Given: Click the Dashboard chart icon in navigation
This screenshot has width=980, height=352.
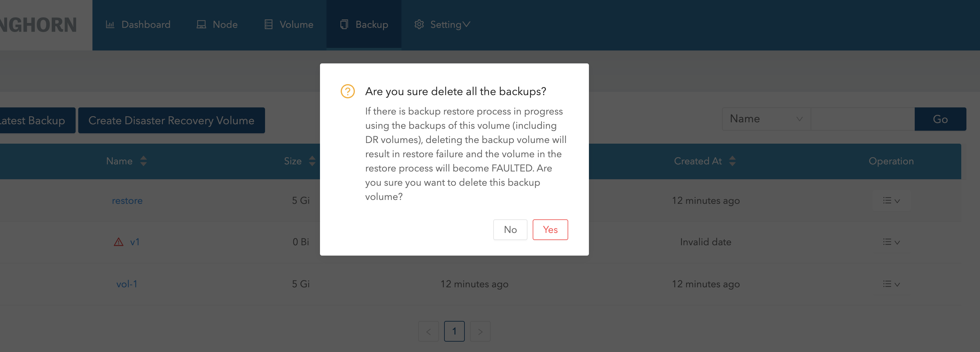Looking at the screenshot, I should [x=110, y=24].
